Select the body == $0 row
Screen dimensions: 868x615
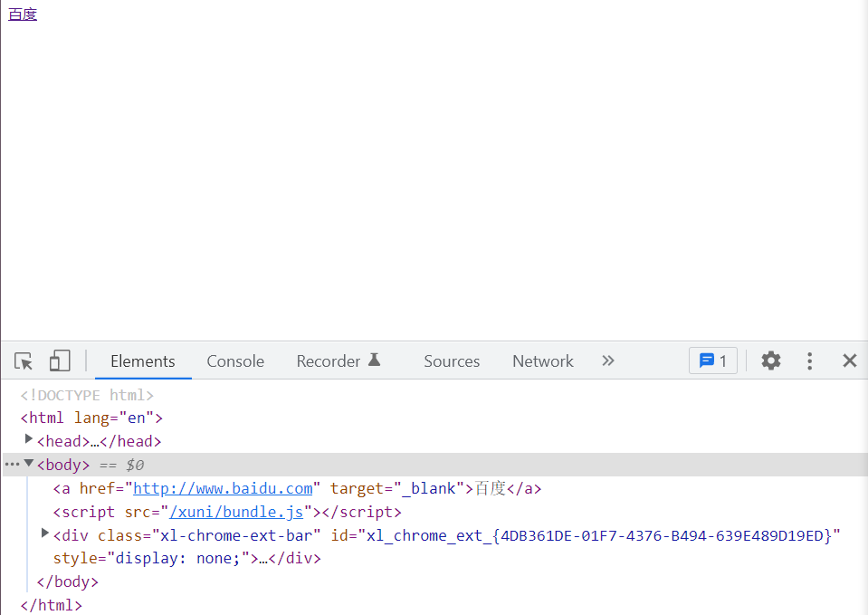coord(435,465)
